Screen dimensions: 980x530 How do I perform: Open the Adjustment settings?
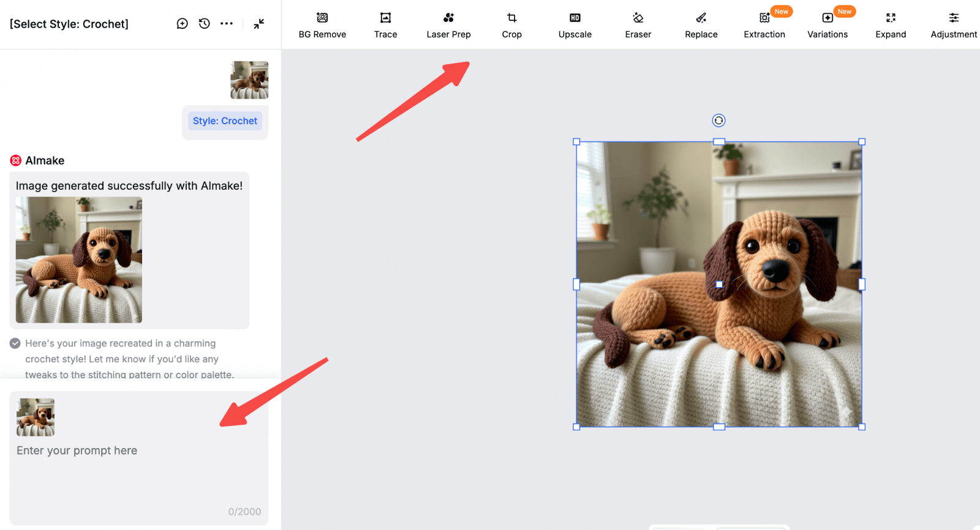pos(953,25)
